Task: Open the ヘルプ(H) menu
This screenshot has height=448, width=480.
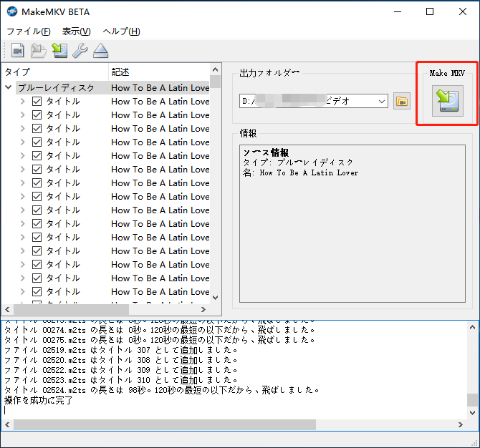Action: tap(121, 31)
